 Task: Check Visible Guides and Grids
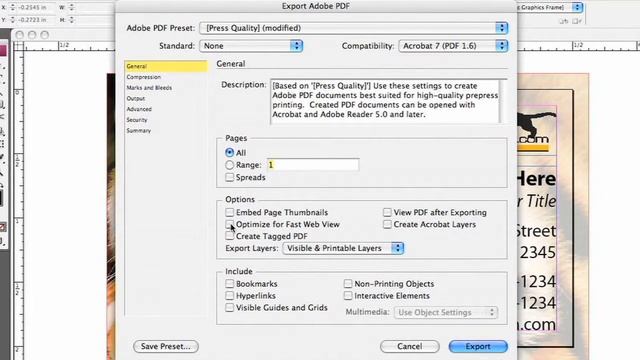coord(229,307)
